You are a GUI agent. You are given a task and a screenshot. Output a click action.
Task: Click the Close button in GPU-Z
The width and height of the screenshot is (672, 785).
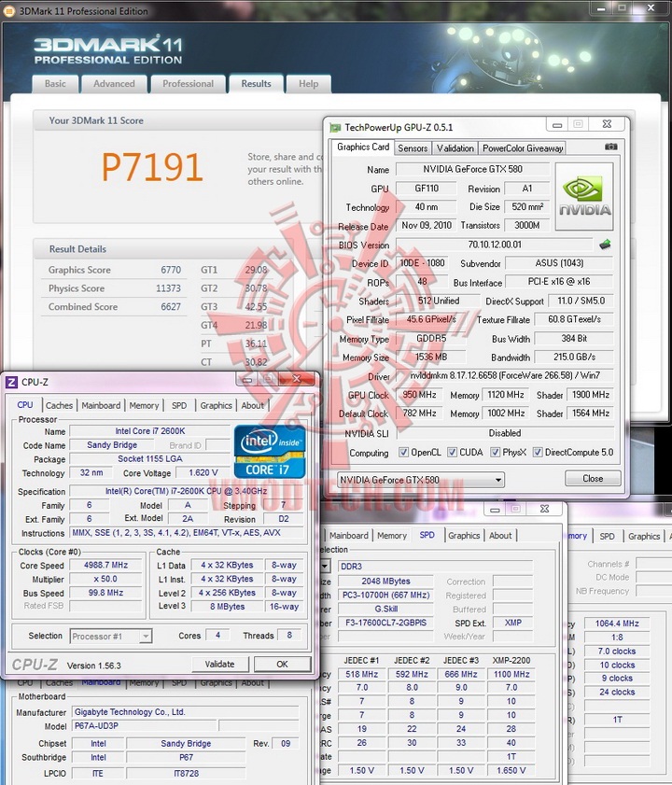click(x=593, y=479)
